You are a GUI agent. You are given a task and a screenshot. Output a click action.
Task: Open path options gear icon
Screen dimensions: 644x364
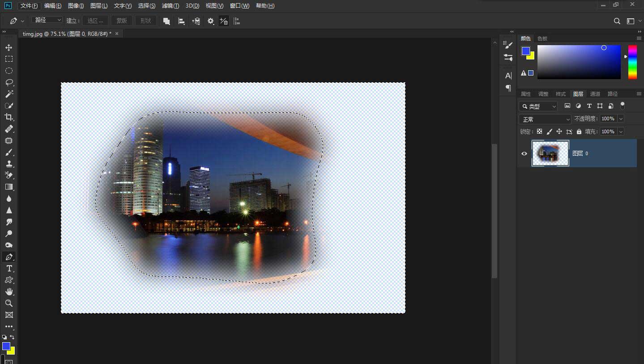click(x=210, y=21)
